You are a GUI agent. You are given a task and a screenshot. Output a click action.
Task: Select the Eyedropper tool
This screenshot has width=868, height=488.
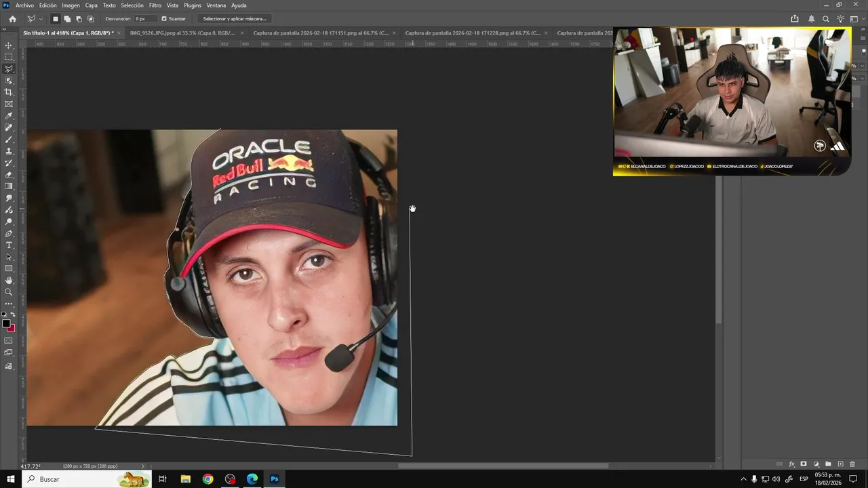pos(9,116)
